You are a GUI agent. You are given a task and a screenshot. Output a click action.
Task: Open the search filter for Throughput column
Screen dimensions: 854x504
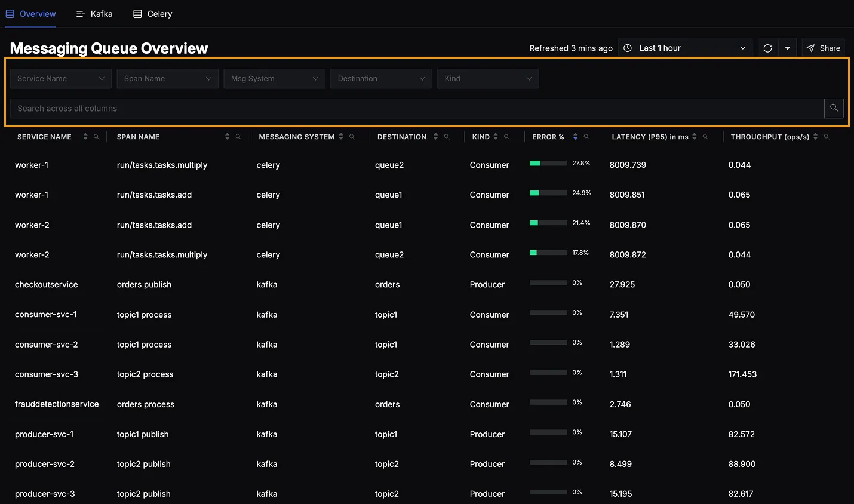pyautogui.click(x=827, y=137)
